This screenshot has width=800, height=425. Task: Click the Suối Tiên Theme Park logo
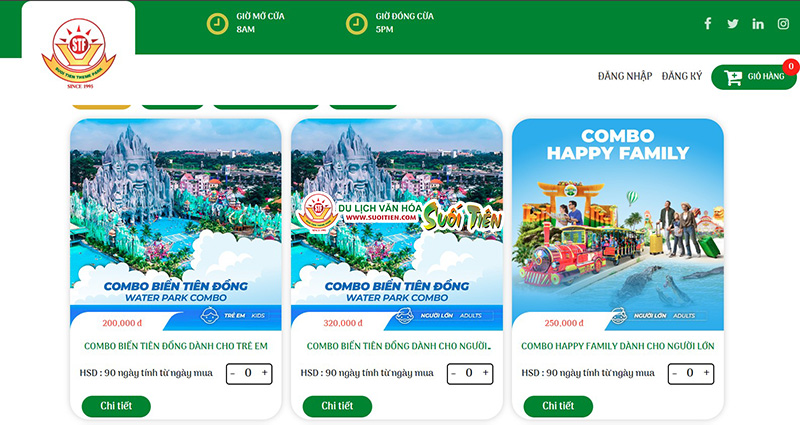click(x=79, y=53)
